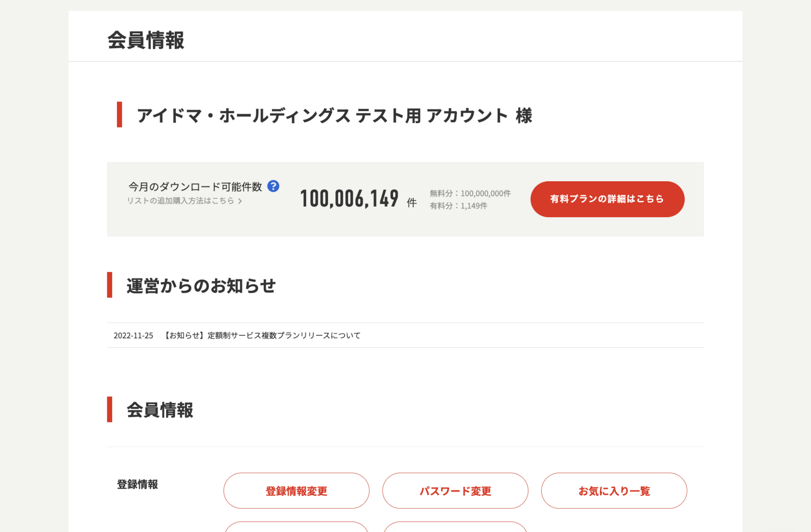The height and width of the screenshot is (532, 811).
Task: Open the パスワード変更 page
Action: (455, 491)
